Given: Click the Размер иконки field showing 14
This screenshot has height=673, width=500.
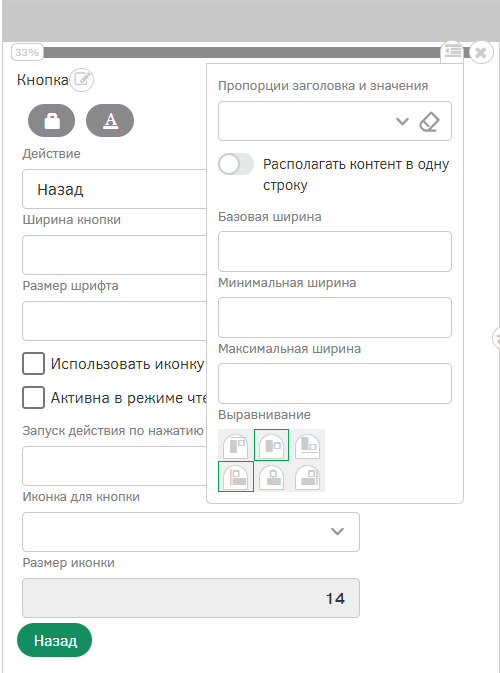Looking at the screenshot, I should [x=191, y=598].
